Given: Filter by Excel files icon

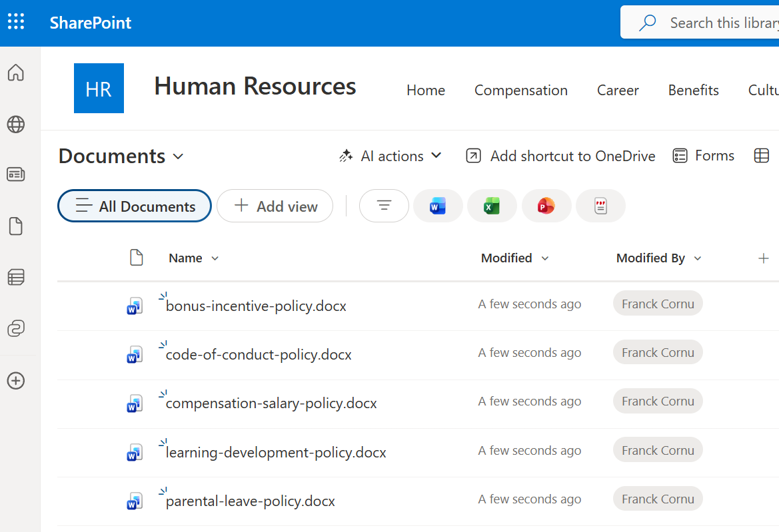Looking at the screenshot, I should (x=492, y=206).
